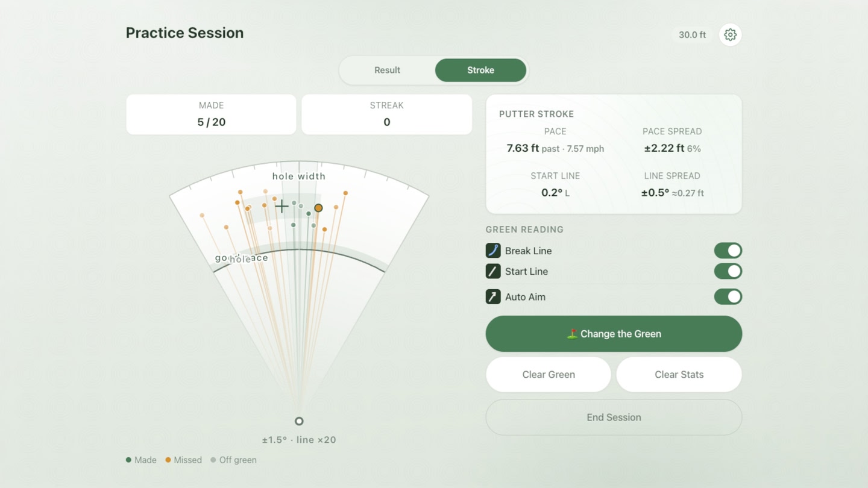
Task: Open the MADE 5 / 20 card
Action: (211, 114)
